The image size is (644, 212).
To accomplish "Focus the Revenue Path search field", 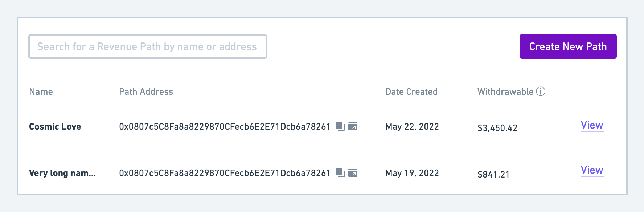I will click(148, 46).
